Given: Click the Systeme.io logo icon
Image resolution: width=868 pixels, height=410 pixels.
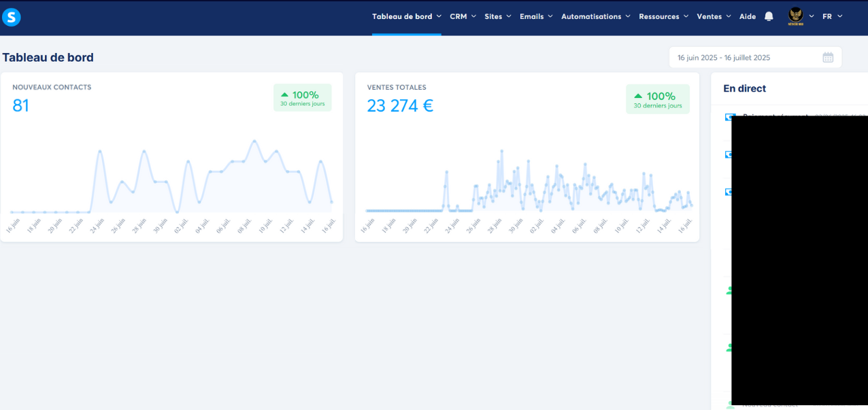Looking at the screenshot, I should [12, 17].
